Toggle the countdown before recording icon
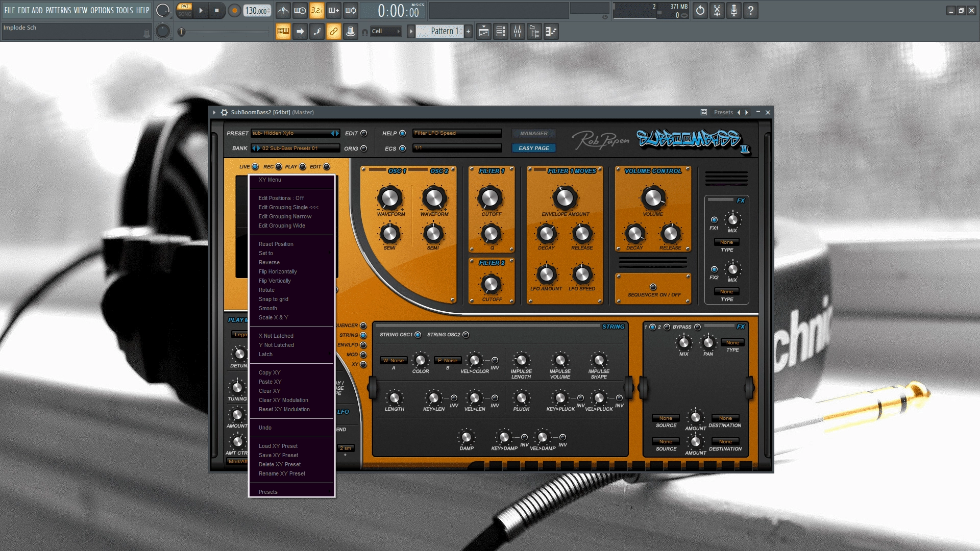Viewport: 980px width, 551px height. (317, 10)
